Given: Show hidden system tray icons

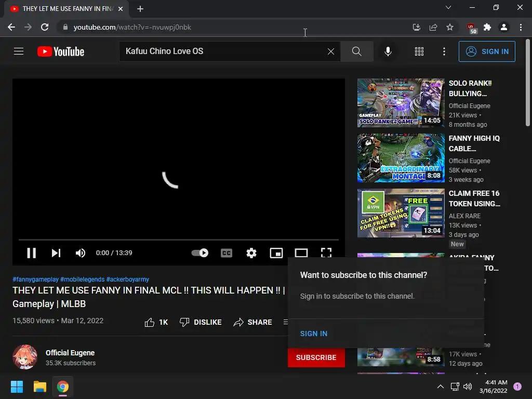Looking at the screenshot, I should tap(441, 387).
